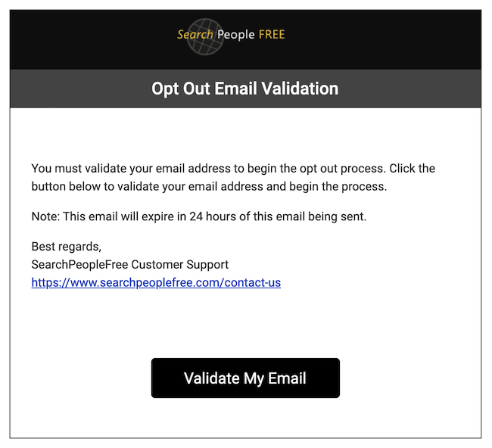
Task: Click 'Opt Out' in the gray title bar
Action: pyautogui.click(x=181, y=89)
